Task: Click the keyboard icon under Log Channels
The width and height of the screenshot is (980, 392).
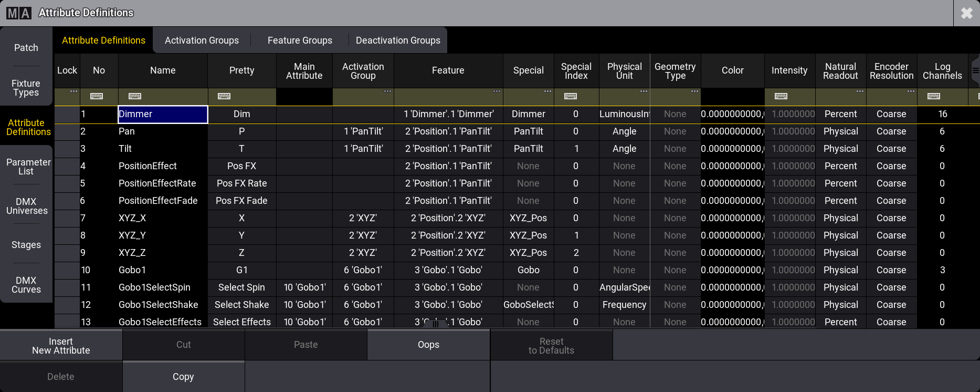Action: click(934, 96)
